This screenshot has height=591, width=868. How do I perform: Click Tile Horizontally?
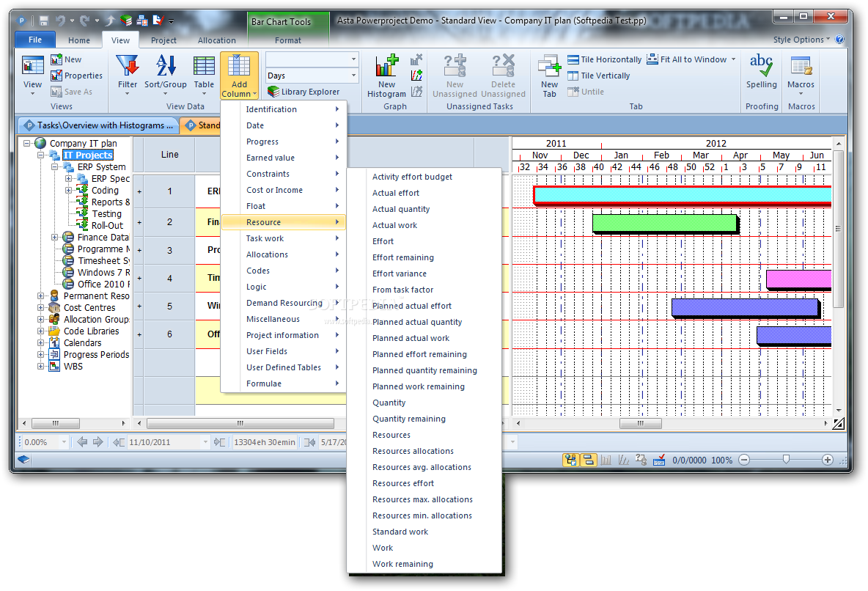(x=605, y=59)
